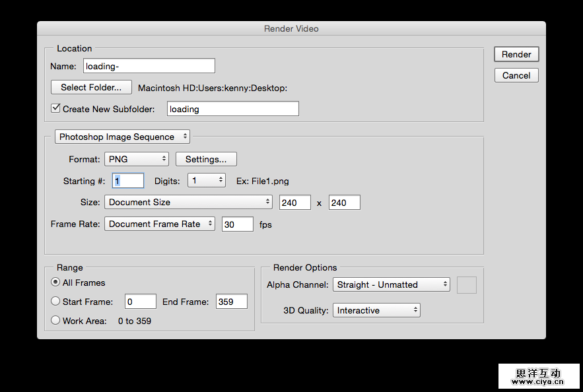
Task: Click the Render button
Action: [x=516, y=55]
